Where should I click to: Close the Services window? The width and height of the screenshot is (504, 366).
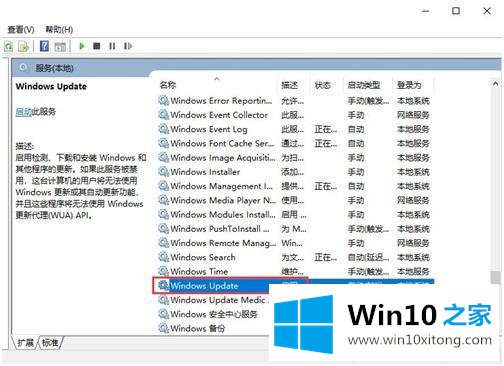(487, 11)
